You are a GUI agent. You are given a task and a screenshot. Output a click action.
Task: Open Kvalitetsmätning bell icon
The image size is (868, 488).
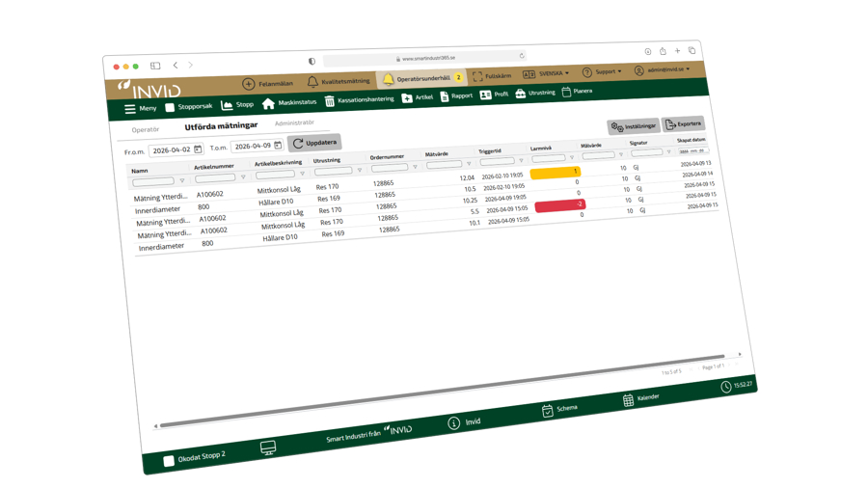point(312,82)
